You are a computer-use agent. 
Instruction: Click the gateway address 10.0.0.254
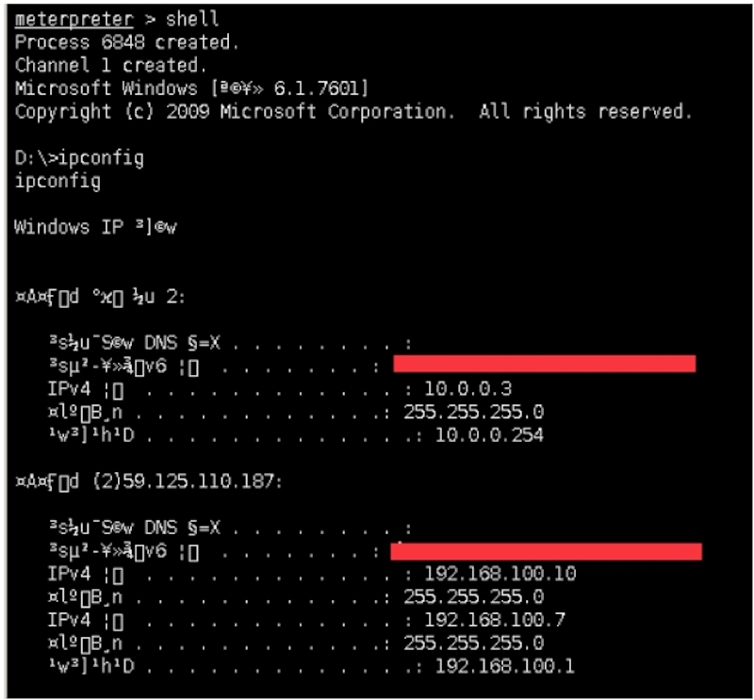coord(489,435)
